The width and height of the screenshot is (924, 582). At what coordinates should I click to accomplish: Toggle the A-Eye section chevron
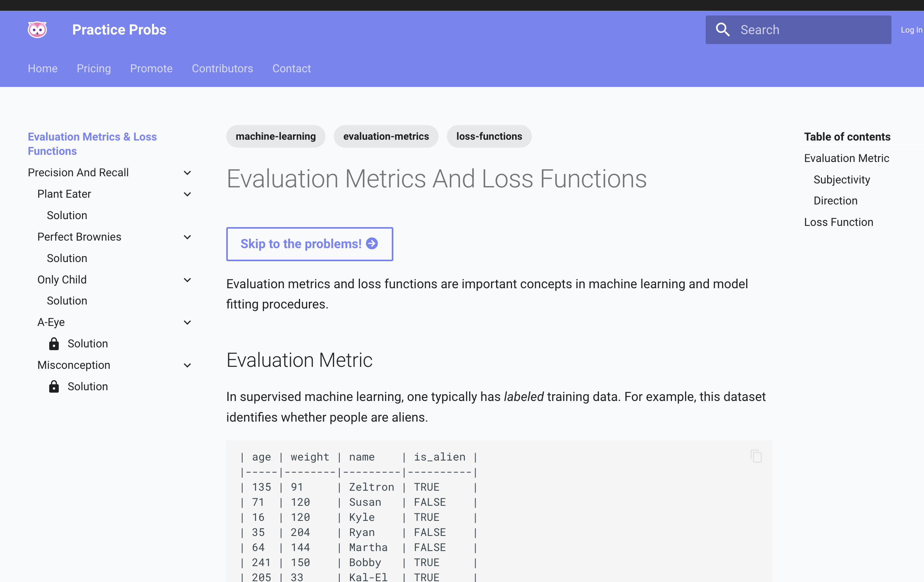click(187, 322)
